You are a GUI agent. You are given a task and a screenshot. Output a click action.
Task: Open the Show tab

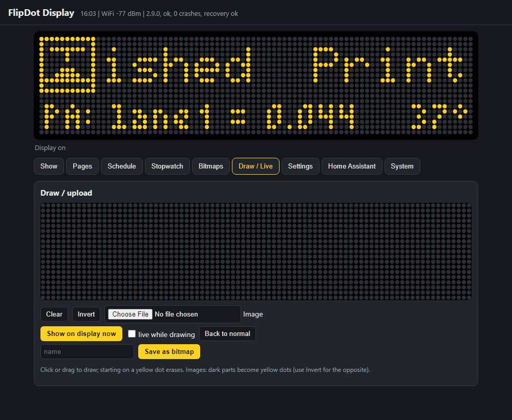pyautogui.click(x=49, y=166)
